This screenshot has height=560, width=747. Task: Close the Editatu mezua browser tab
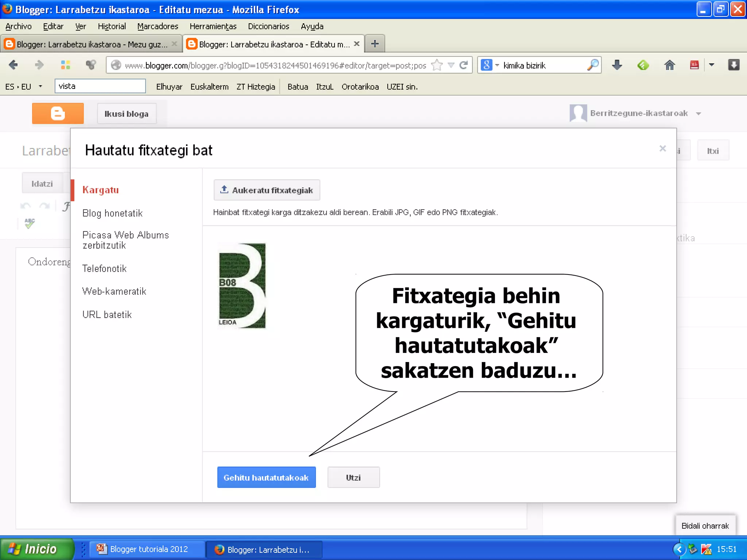(357, 44)
